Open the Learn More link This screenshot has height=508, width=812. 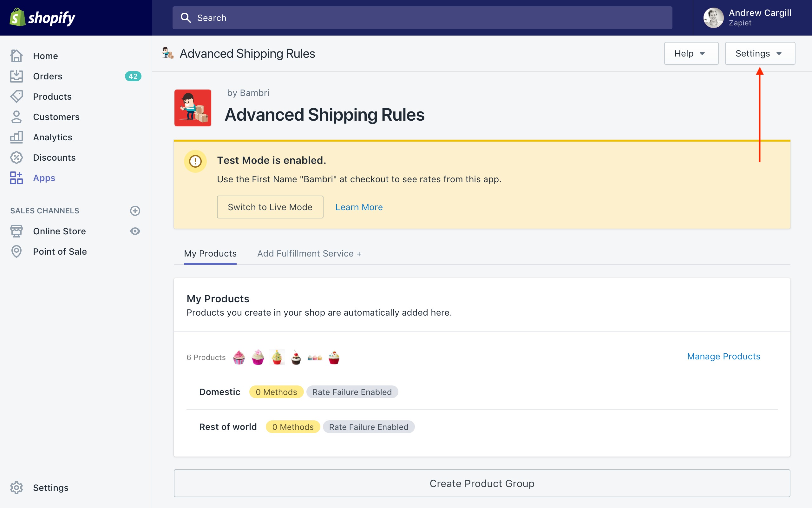tap(359, 207)
